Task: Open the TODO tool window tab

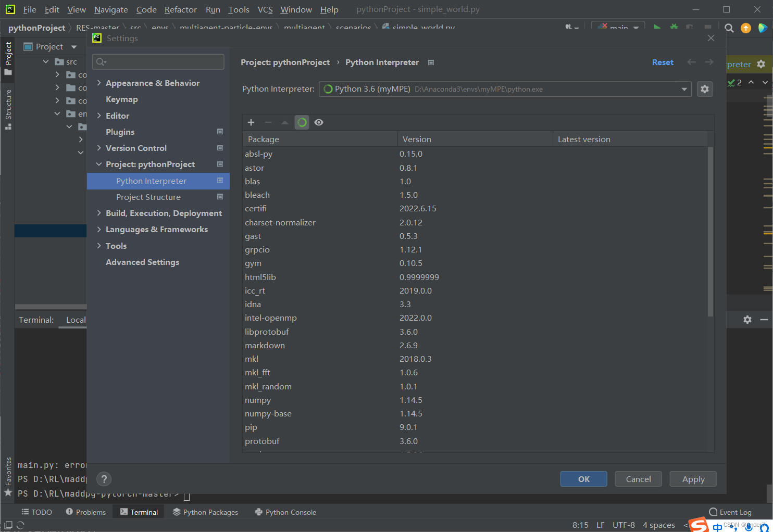Action: click(x=36, y=512)
